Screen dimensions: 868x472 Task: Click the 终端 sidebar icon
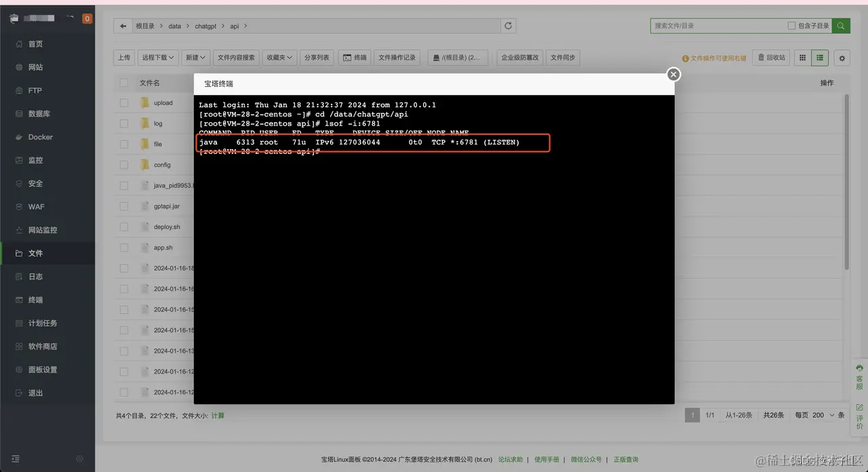[20, 300]
